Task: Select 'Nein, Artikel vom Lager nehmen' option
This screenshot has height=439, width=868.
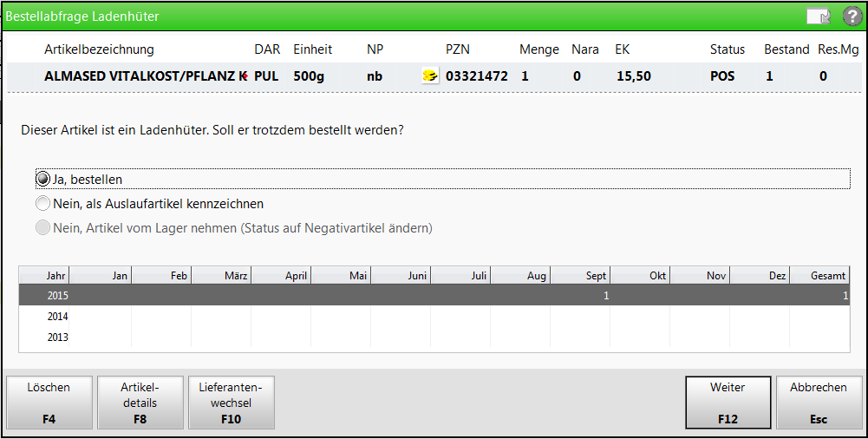Action: pyautogui.click(x=43, y=228)
